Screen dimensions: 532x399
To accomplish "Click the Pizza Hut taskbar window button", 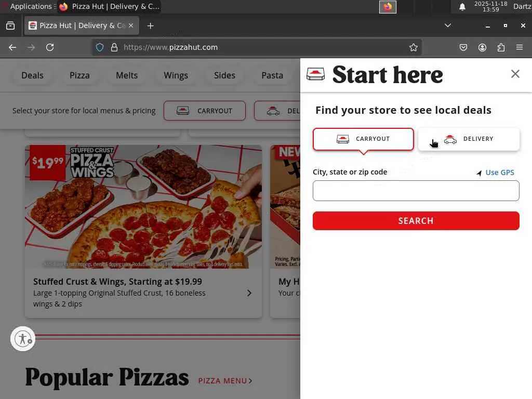I will coord(109,6).
